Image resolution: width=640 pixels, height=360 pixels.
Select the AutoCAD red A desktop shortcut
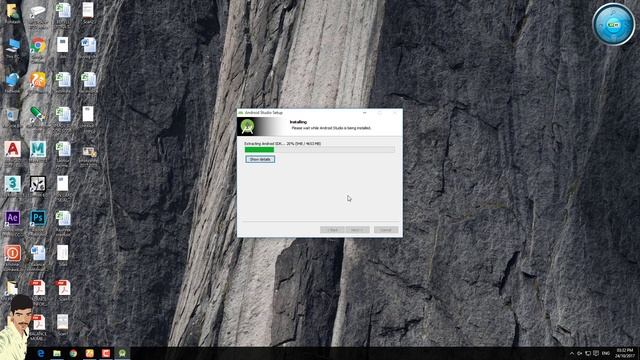click(13, 149)
